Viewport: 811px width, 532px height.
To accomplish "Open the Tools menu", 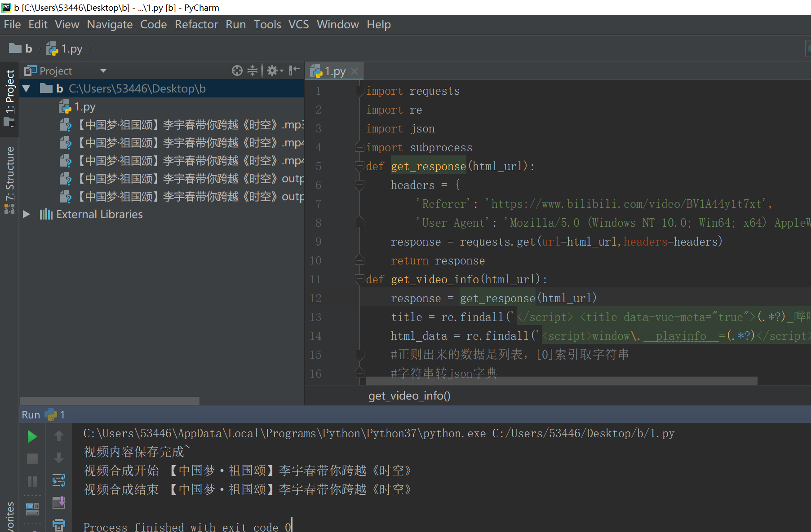I will 267,25.
